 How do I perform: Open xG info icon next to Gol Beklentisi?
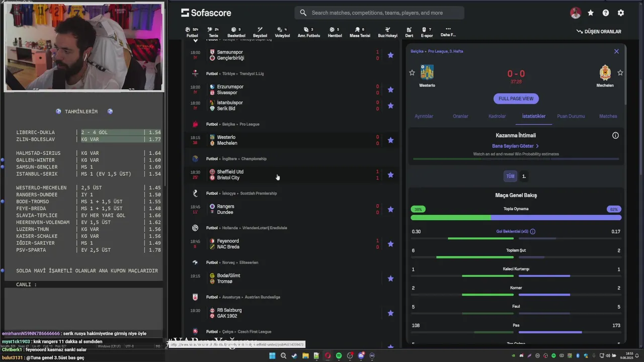(x=533, y=232)
